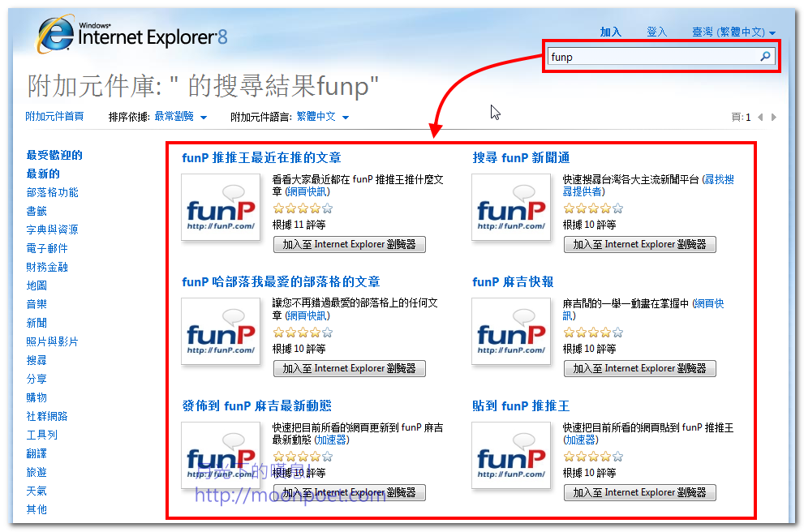Click star rating of funP 麻吉快報
The image size is (804, 532).
592,332
